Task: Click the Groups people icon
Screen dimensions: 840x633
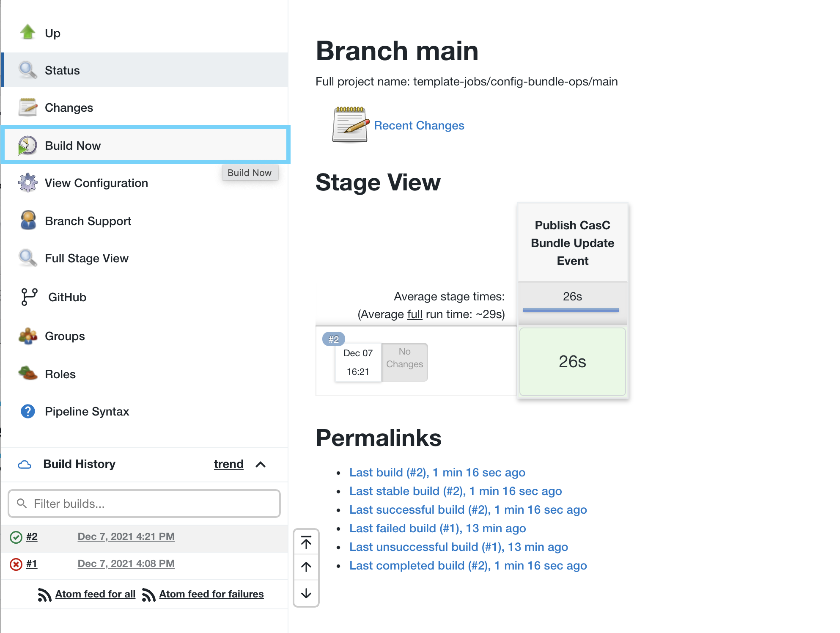Action: [28, 336]
